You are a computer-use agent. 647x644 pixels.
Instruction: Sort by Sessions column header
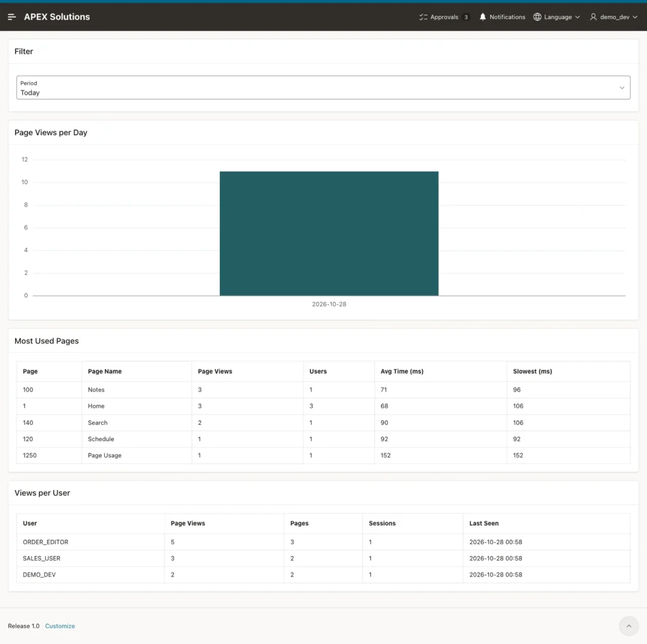click(x=382, y=523)
